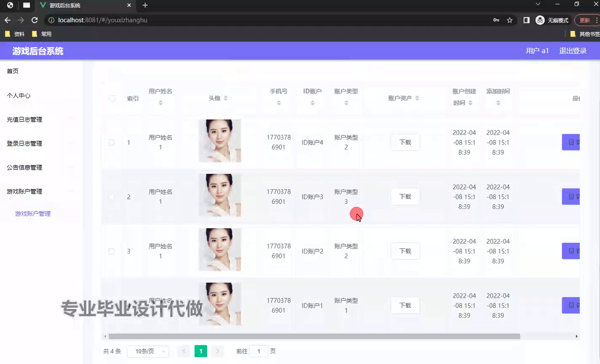Toggle the select-all checkbox in table header
This screenshot has width=600, height=364.
pos(112,99)
